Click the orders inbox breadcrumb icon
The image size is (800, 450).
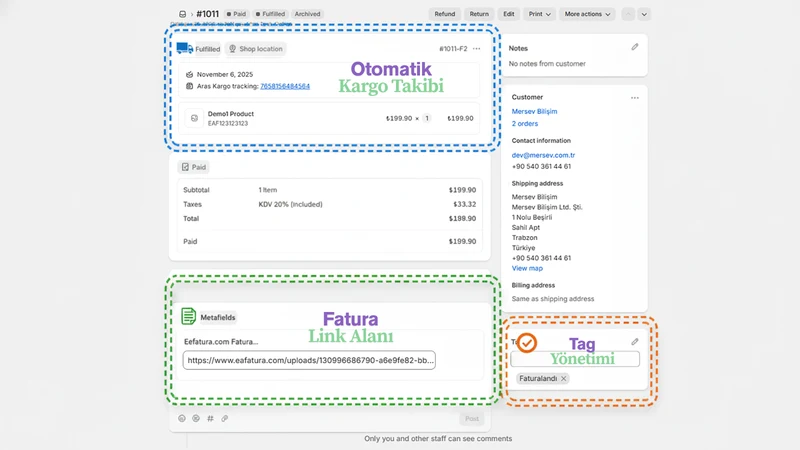tap(182, 14)
